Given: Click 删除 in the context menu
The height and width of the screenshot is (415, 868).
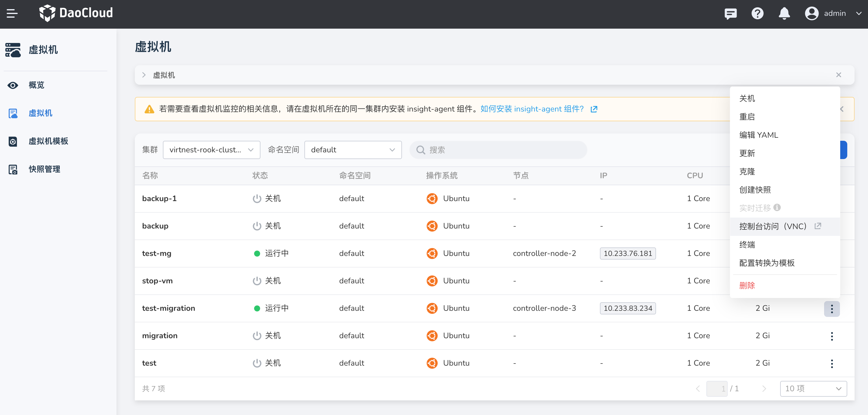Looking at the screenshot, I should (747, 286).
